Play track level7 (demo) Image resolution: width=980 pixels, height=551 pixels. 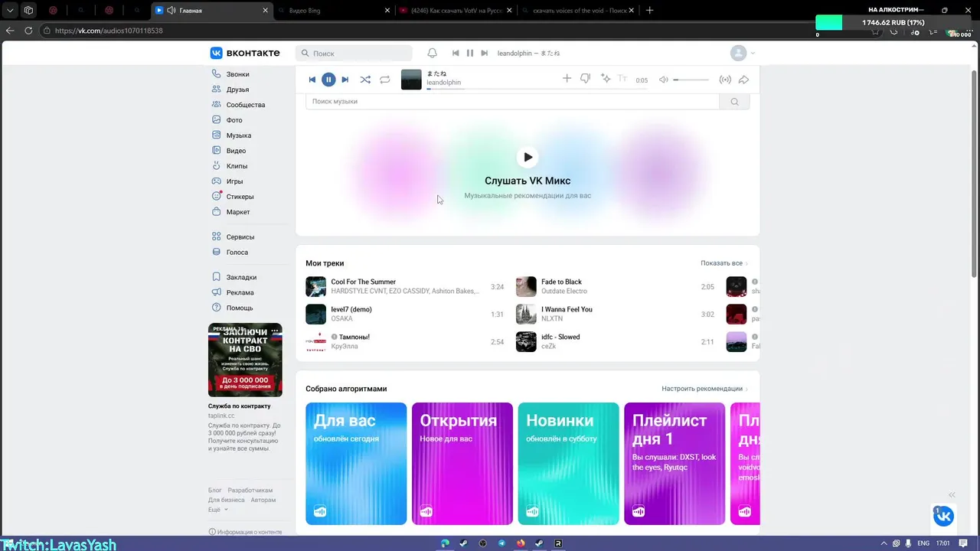(405, 314)
